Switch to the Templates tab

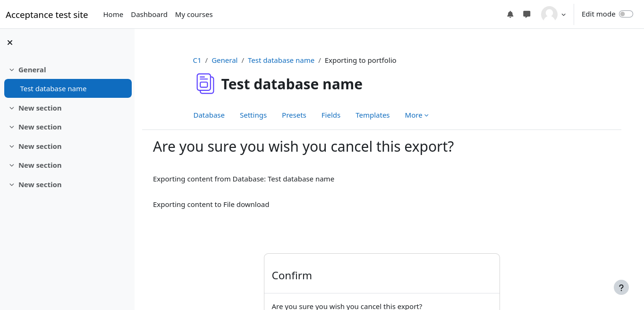pos(373,115)
